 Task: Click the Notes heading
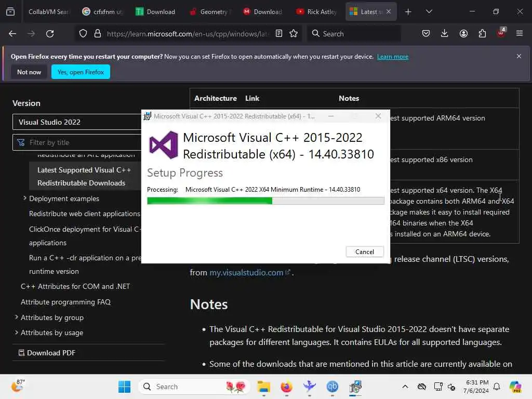click(x=209, y=304)
